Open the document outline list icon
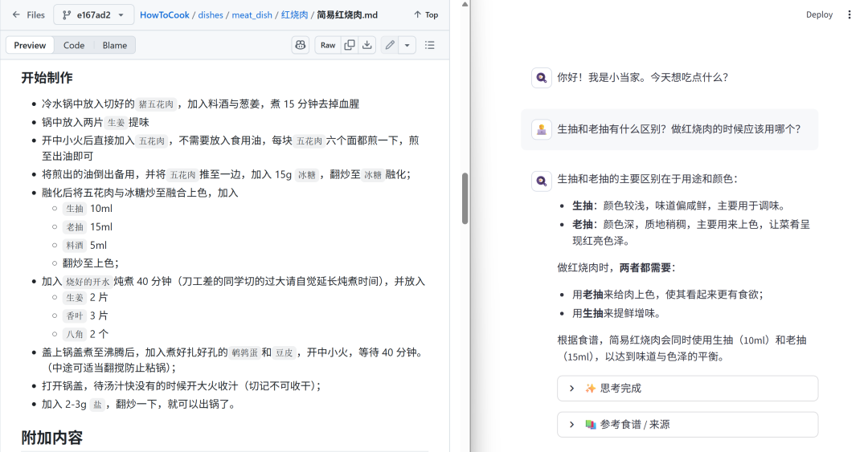Image resolution: width=868 pixels, height=452 pixels. (429, 46)
